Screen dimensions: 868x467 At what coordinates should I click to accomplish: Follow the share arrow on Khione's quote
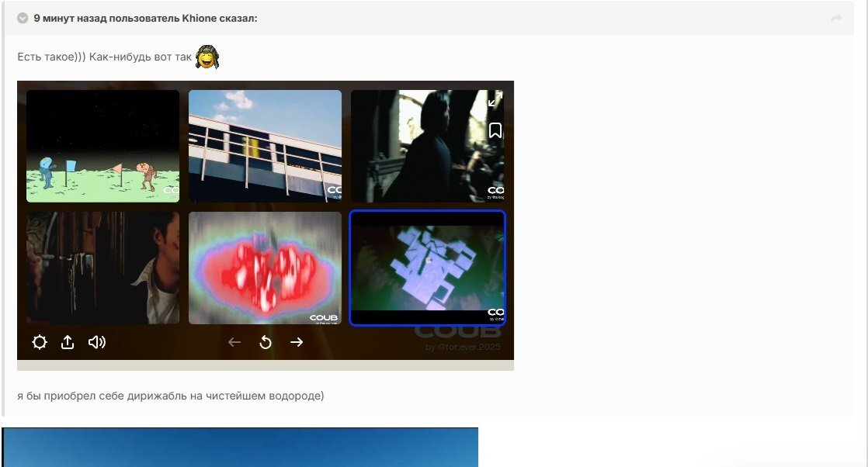click(x=836, y=19)
